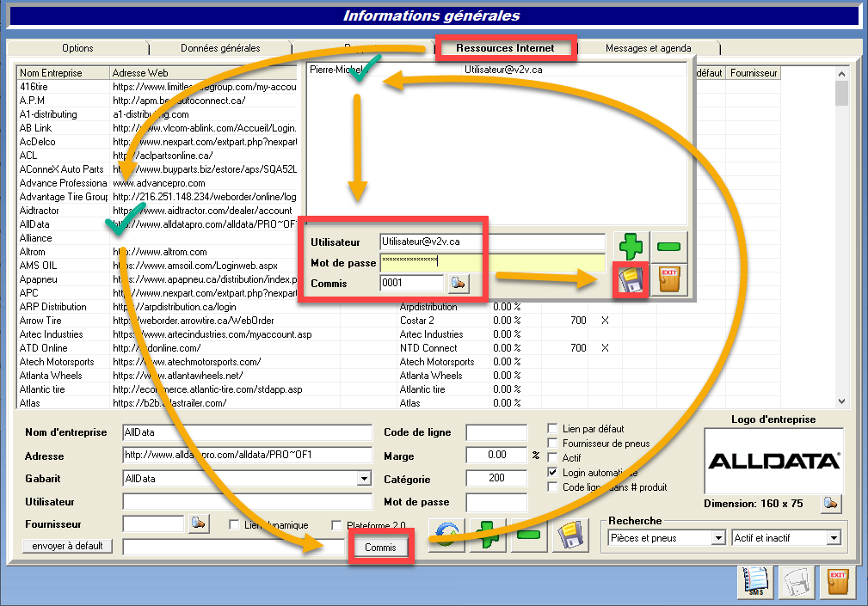Viewport: 868px width, 606px height.
Task: Click the Nom Entreprise column header
Action: point(63,72)
